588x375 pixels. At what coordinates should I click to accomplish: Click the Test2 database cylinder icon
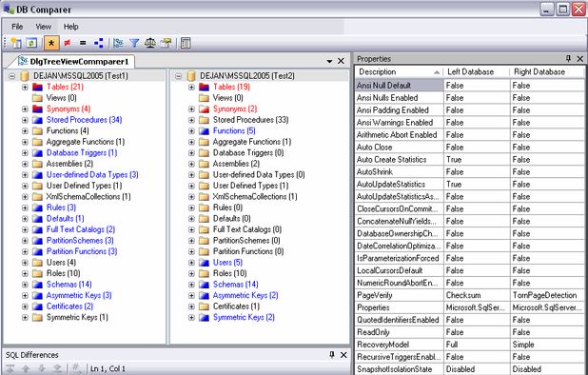pos(191,76)
